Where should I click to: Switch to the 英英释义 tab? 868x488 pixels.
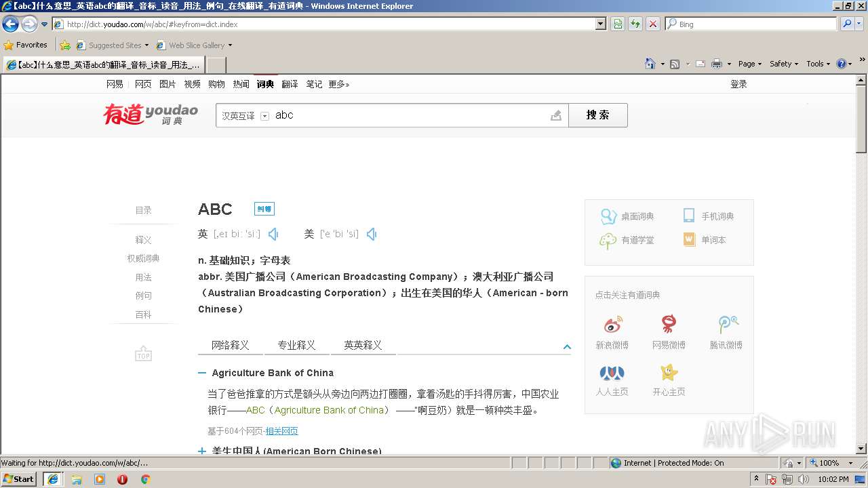363,345
